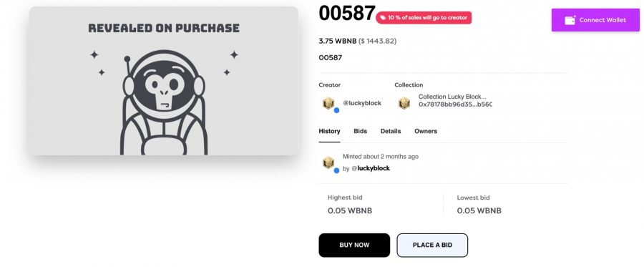Image resolution: width=644 pixels, height=267 pixels.
Task: Click the BUY NOW button
Action: pos(354,246)
